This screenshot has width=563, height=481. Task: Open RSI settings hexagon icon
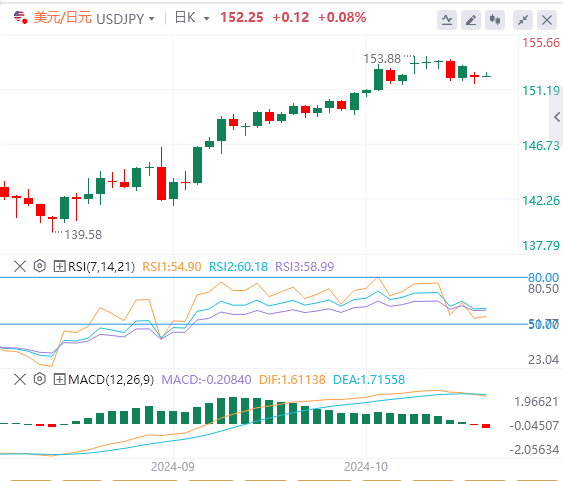[x=39, y=266]
